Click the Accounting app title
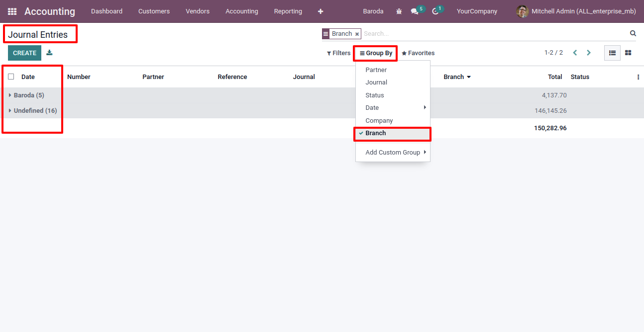644x332 pixels. (x=50, y=11)
